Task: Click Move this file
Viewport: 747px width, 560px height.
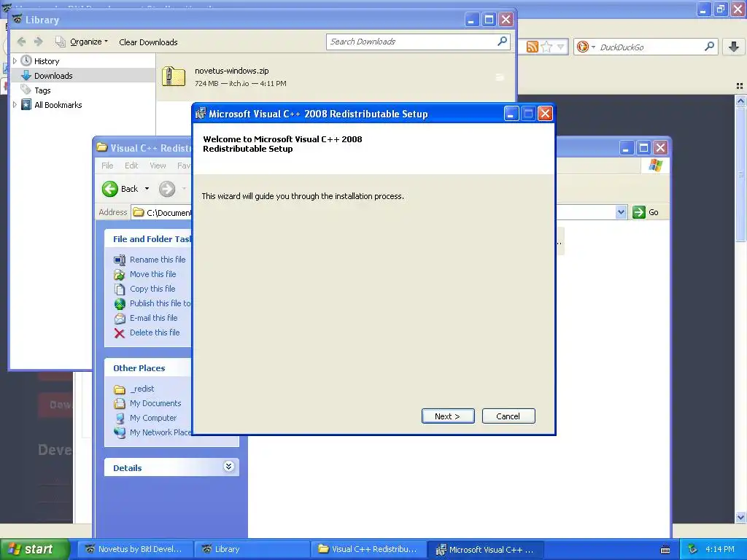Action: click(153, 274)
